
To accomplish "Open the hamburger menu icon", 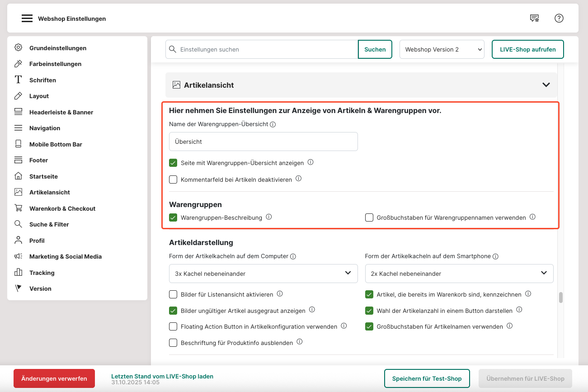I will click(27, 19).
